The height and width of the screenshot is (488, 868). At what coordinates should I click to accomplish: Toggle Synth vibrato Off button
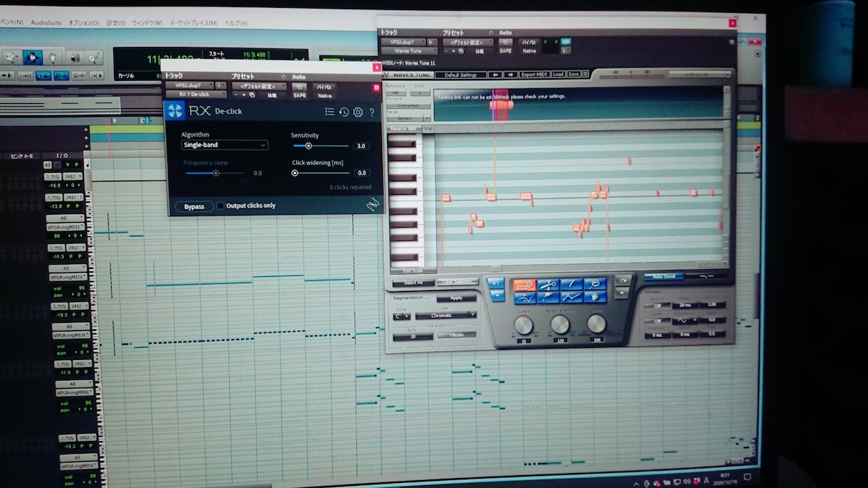point(657,321)
